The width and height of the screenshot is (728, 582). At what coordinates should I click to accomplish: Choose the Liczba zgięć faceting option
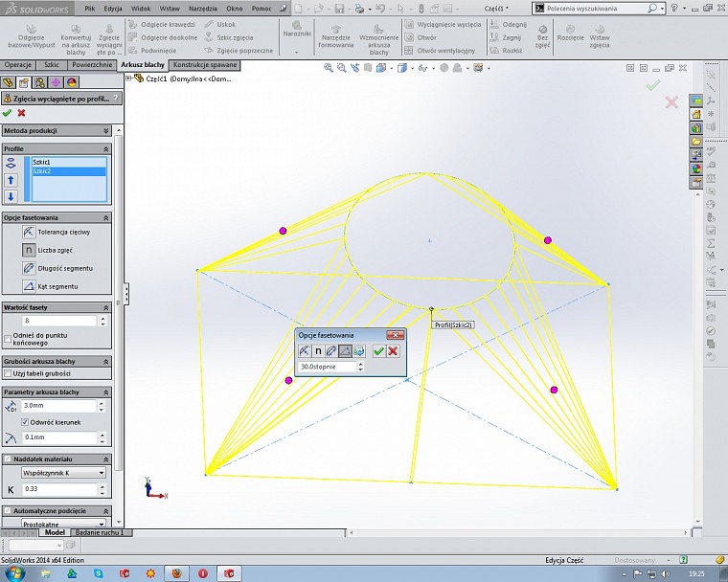click(x=29, y=250)
